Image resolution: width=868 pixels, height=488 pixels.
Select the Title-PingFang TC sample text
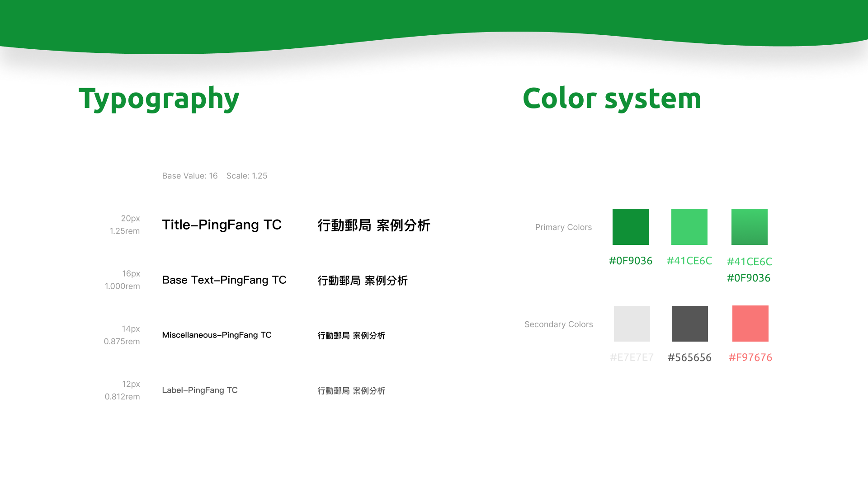click(x=222, y=225)
